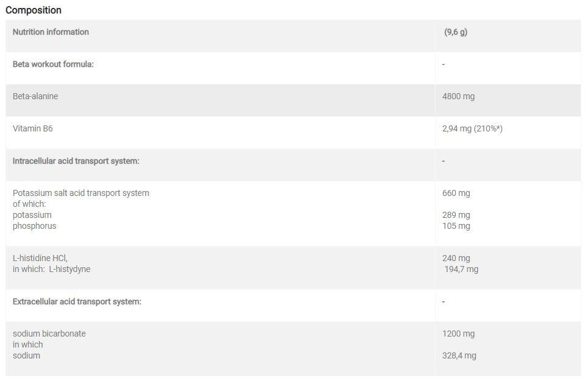588x381 pixels.
Task: Select the sodium bicarbonate label
Action: (x=49, y=334)
